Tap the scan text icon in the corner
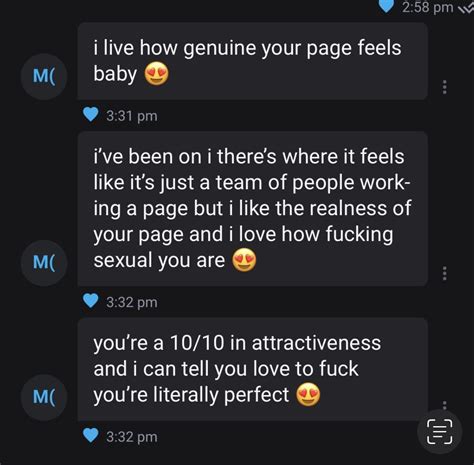The image size is (474, 465). (x=440, y=432)
